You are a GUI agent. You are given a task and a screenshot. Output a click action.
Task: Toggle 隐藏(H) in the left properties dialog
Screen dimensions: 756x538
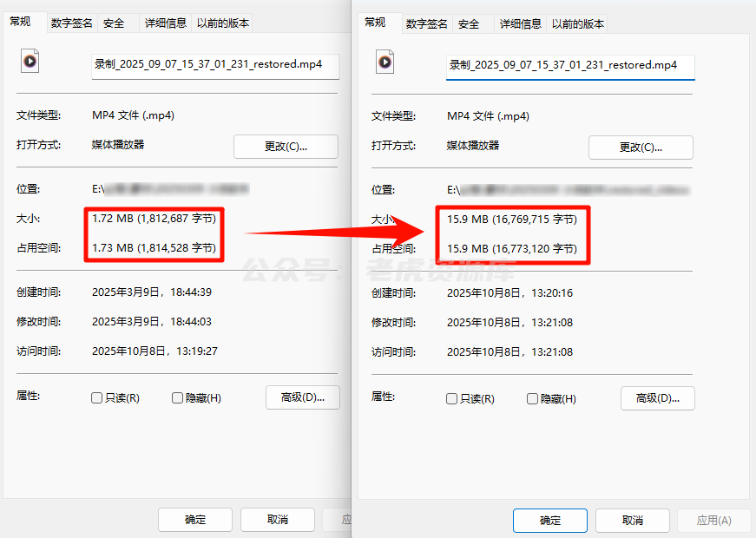pyautogui.click(x=176, y=397)
